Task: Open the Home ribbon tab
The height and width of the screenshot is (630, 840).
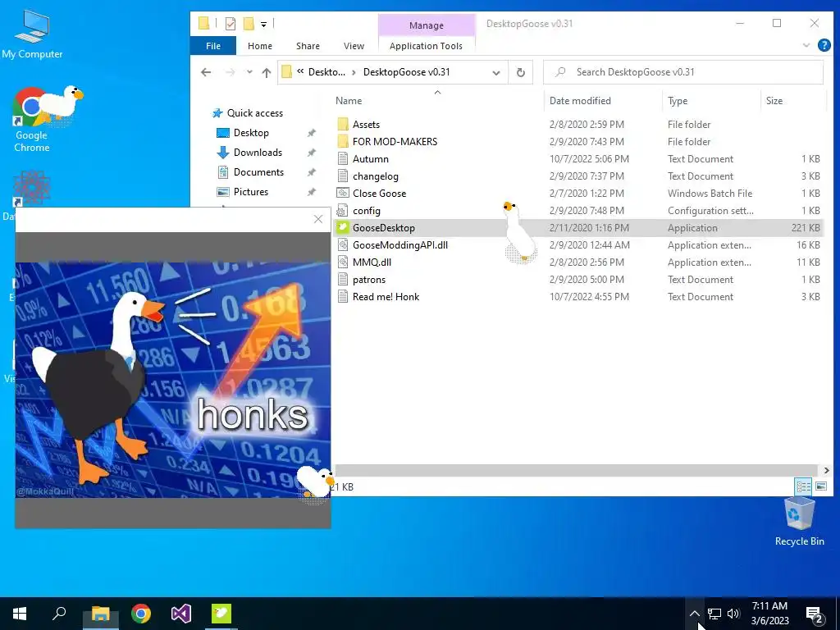Action: coord(260,46)
